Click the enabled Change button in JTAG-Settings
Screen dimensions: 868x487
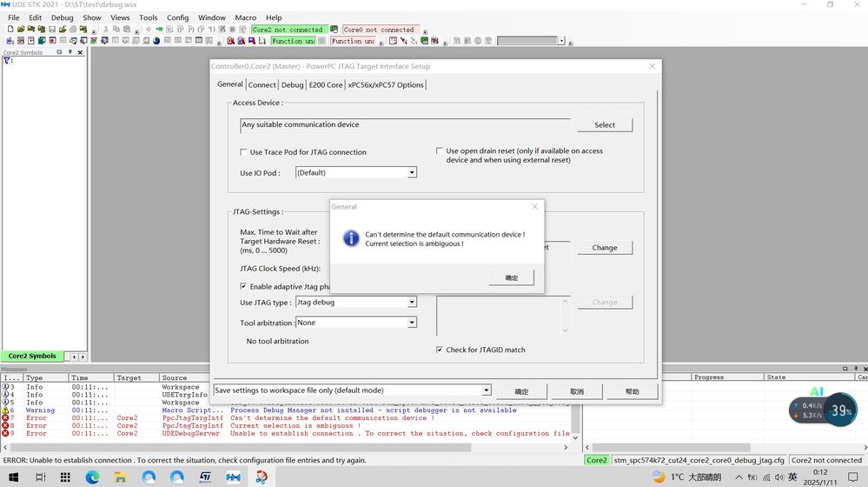coord(605,248)
